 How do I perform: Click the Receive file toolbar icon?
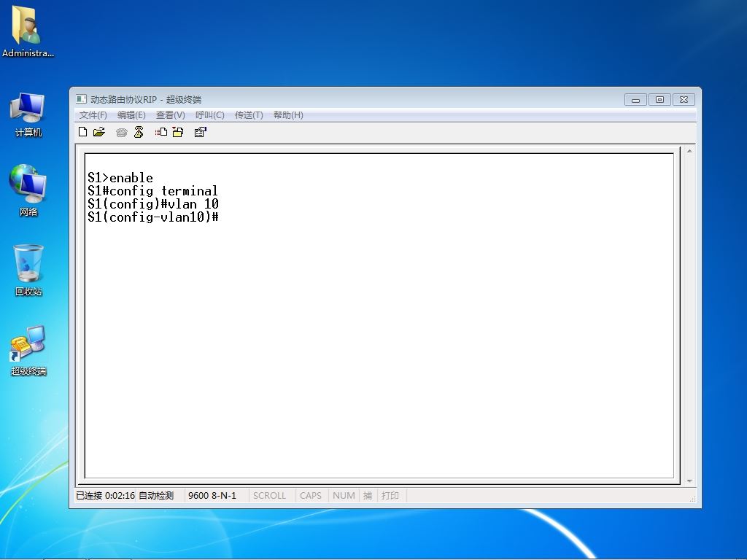pos(178,132)
